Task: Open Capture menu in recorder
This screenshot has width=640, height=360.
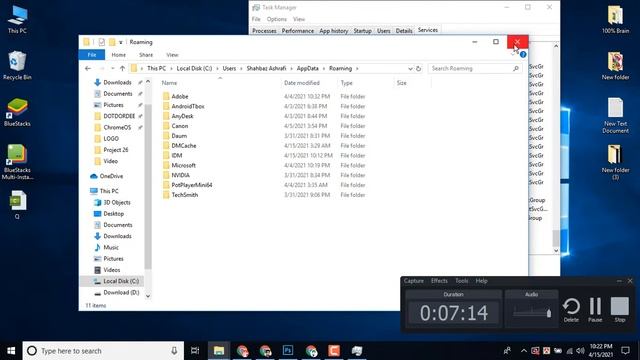Action: [413, 281]
